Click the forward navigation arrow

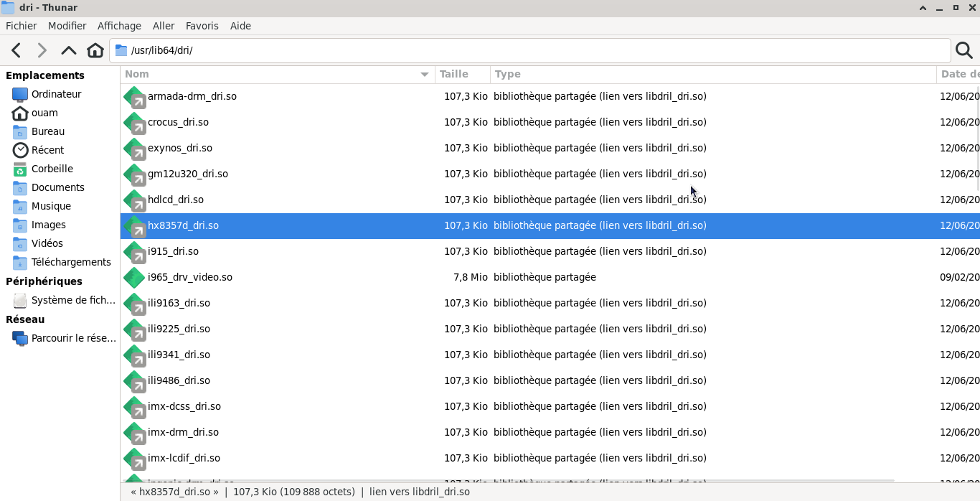[x=42, y=50]
